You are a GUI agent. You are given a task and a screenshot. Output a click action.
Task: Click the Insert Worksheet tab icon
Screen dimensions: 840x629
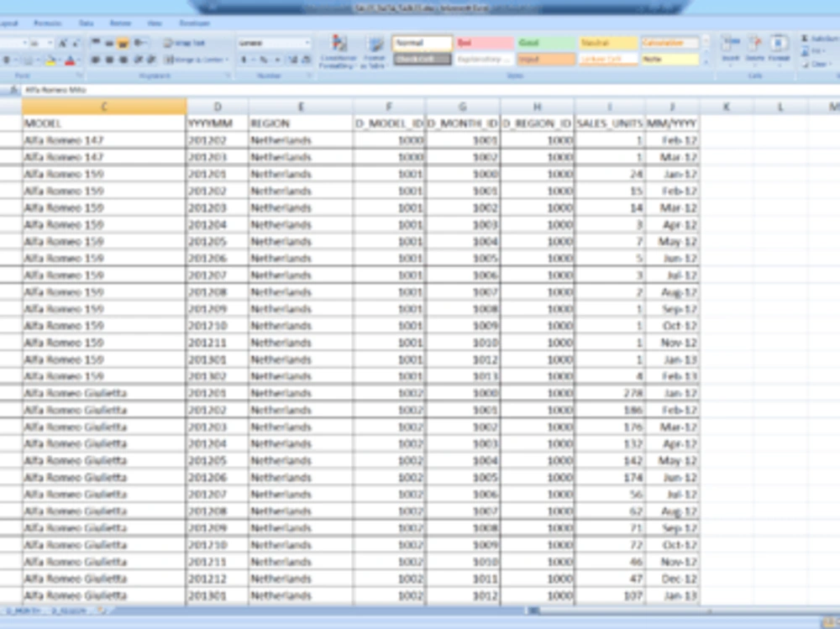(x=102, y=611)
